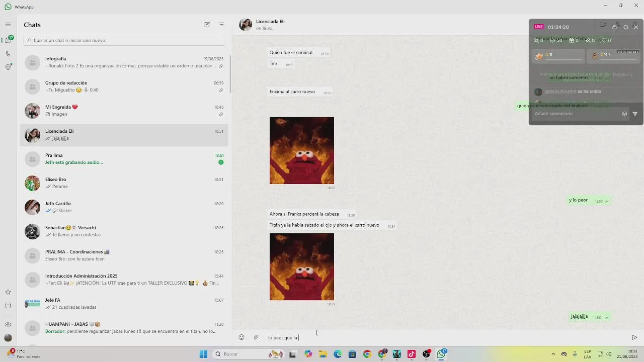Open WhatsApp Settings gear
This screenshot has width=644, height=362.
(8, 325)
